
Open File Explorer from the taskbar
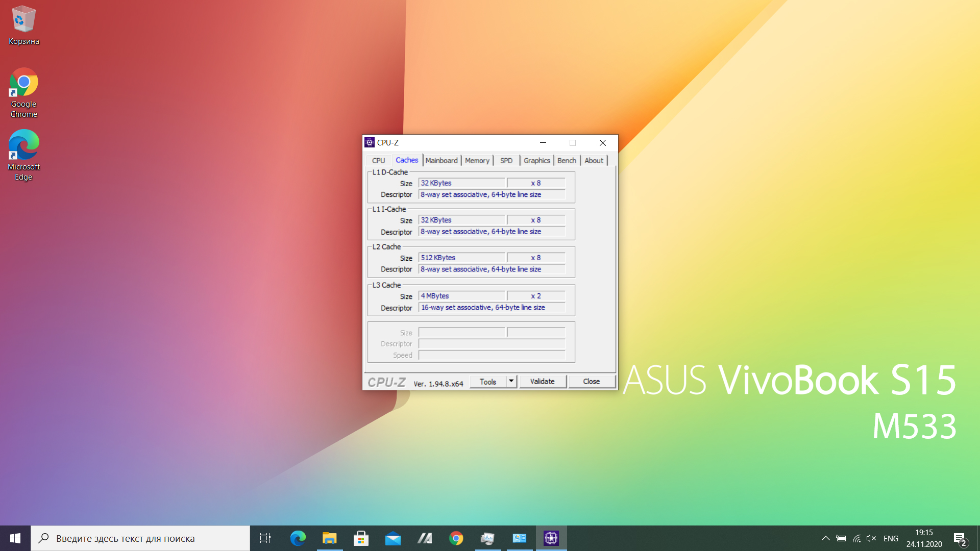tap(330, 538)
